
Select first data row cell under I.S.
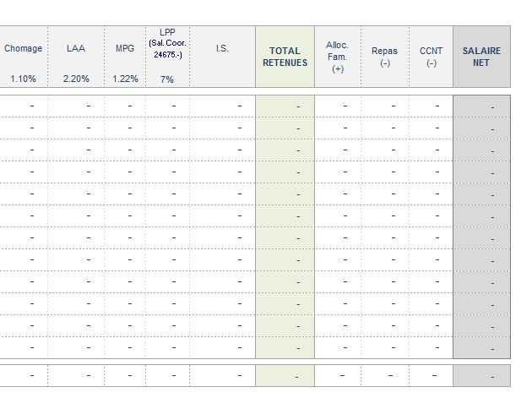[222, 106]
